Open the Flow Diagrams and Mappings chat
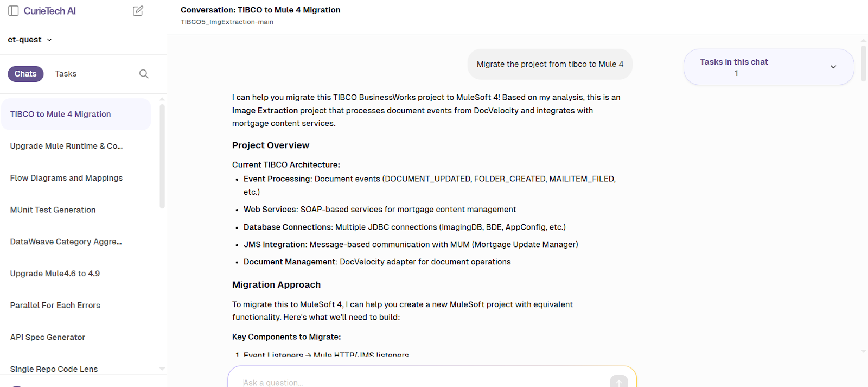Image resolution: width=868 pixels, height=387 pixels. click(66, 177)
